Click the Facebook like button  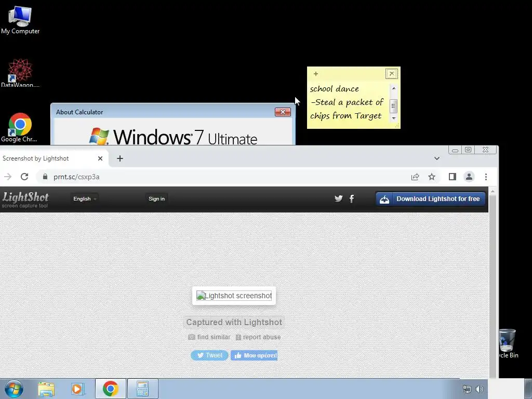[x=254, y=355]
